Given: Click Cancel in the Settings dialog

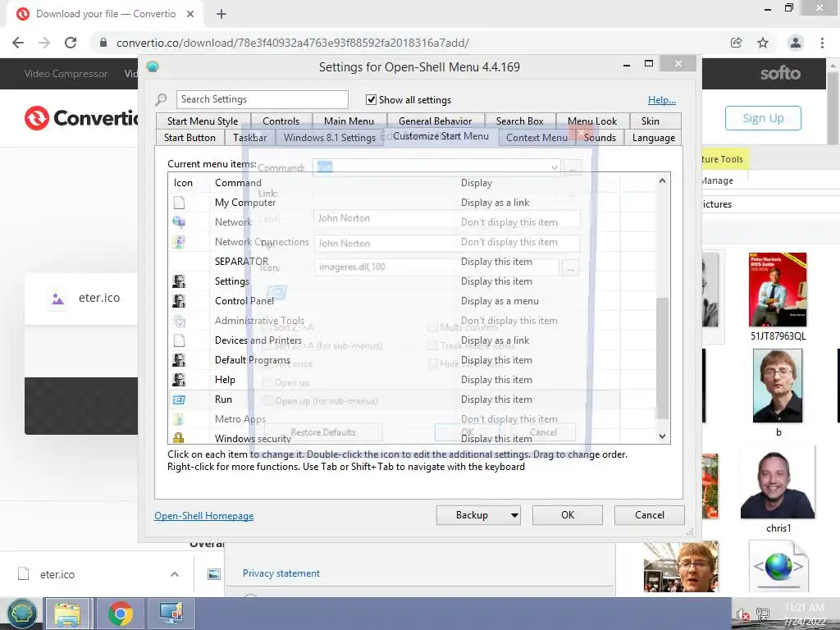Looking at the screenshot, I should pyautogui.click(x=650, y=515).
